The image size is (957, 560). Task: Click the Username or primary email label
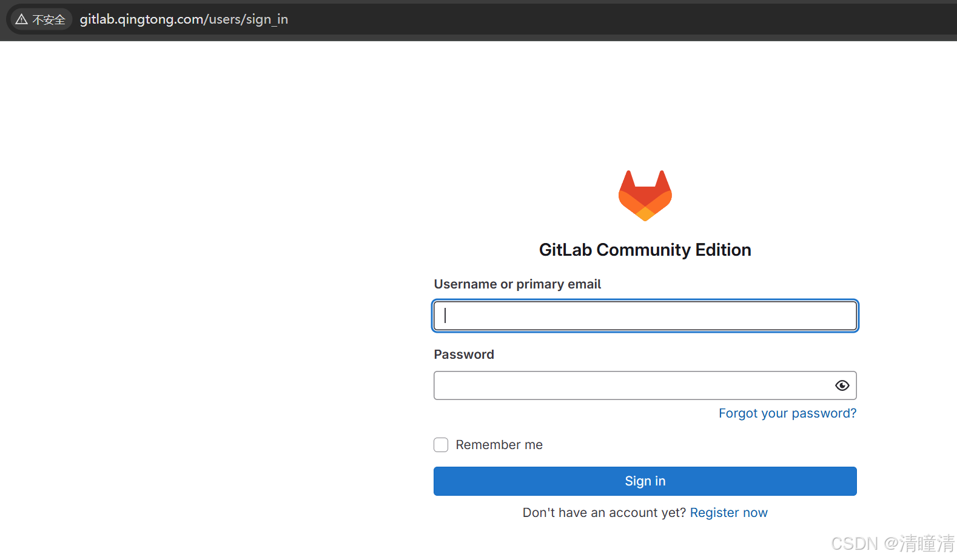click(x=517, y=284)
